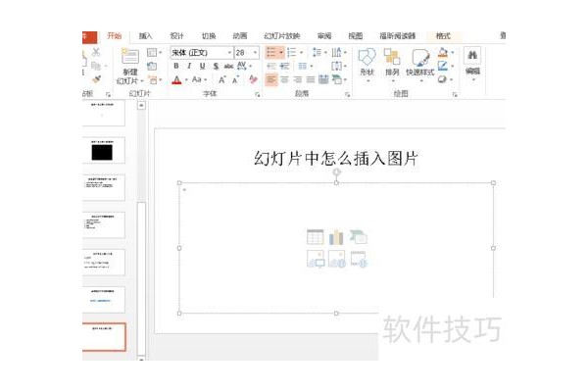588x392 pixels.
Task: Toggle Italic formatting
Action: point(189,66)
